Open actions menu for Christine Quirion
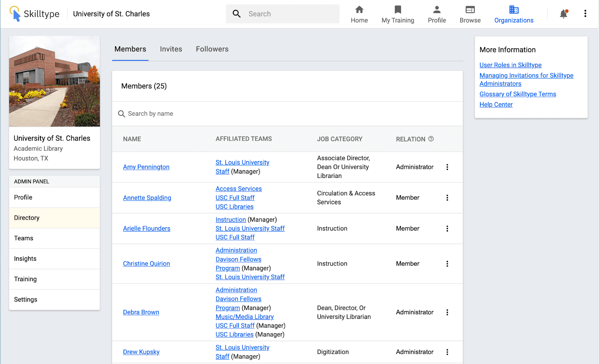The height and width of the screenshot is (364, 599). (447, 264)
